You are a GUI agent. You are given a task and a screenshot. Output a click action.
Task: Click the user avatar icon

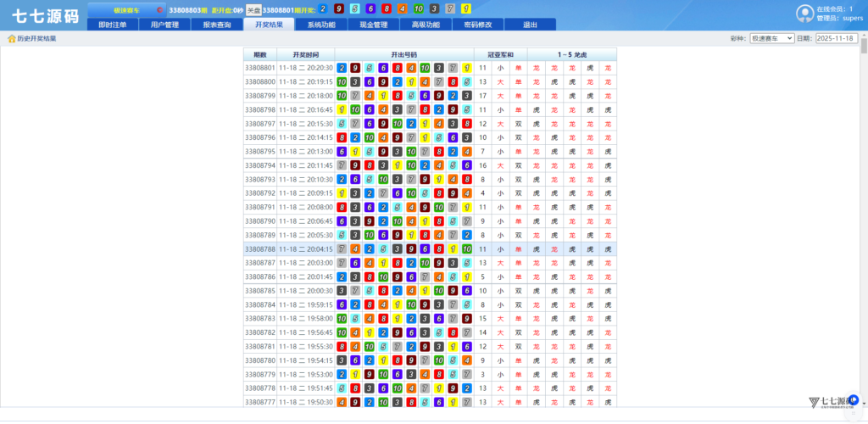(804, 13)
